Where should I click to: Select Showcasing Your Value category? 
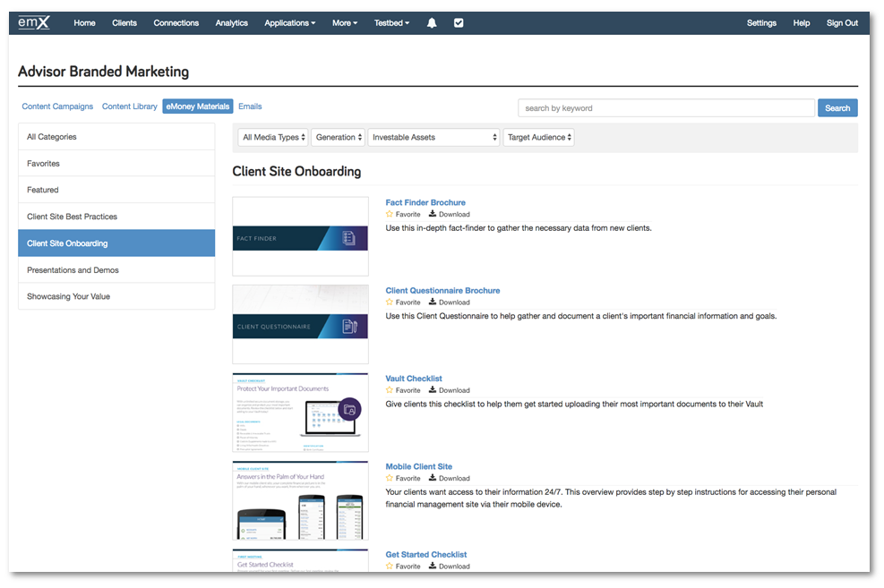tap(116, 296)
